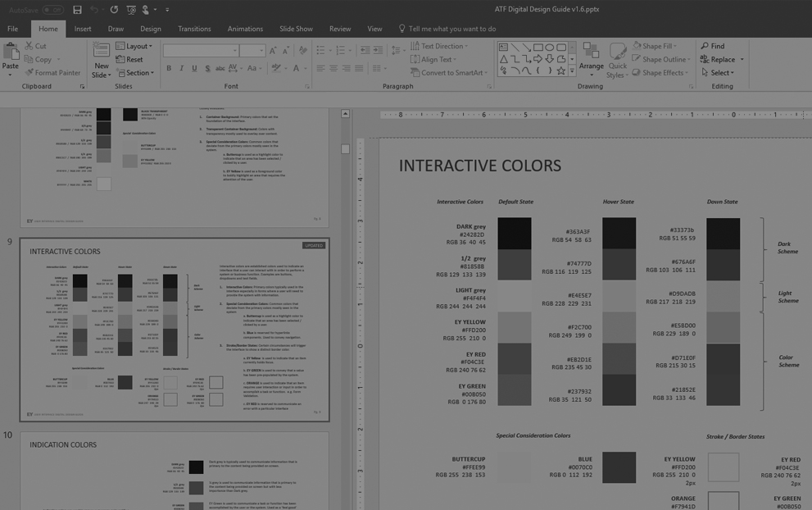Expand the shapes gallery with the More arrow
Image resolution: width=812 pixels, height=510 pixels.
(572, 71)
